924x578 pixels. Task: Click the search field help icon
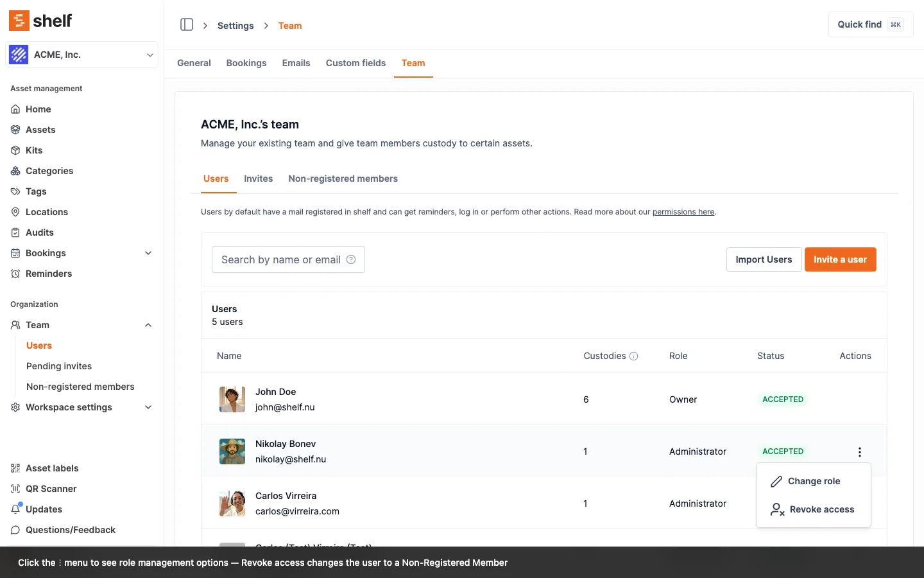coord(351,259)
